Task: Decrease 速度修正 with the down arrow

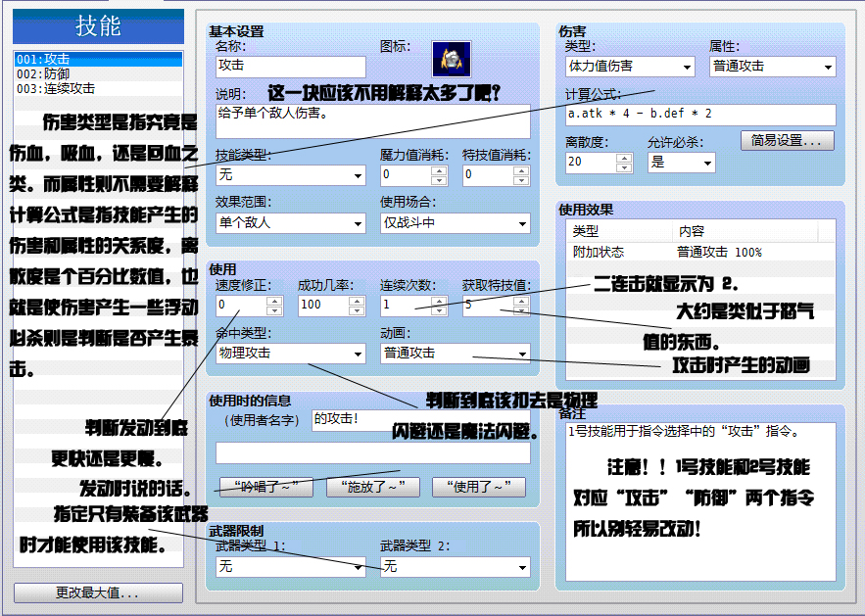Action: coord(274,310)
